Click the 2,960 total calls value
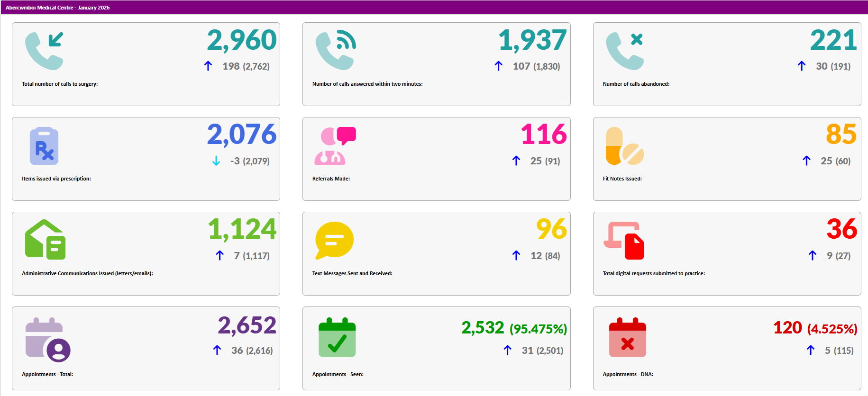The width and height of the screenshot is (868, 396). click(x=242, y=40)
